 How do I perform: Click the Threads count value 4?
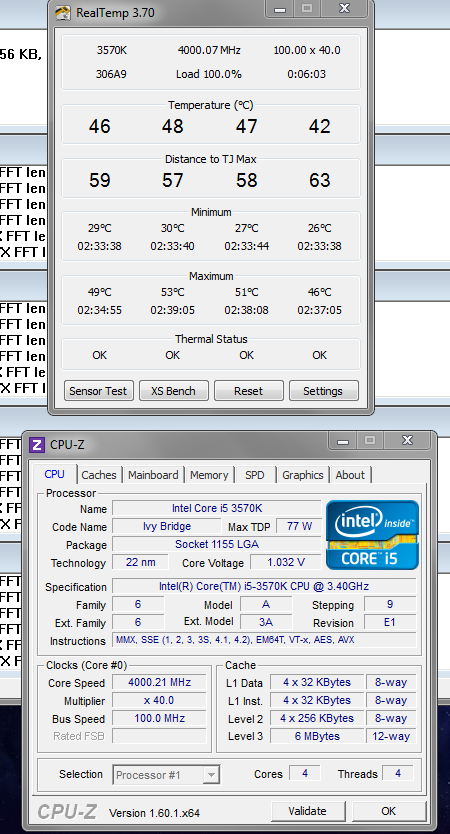(x=398, y=773)
